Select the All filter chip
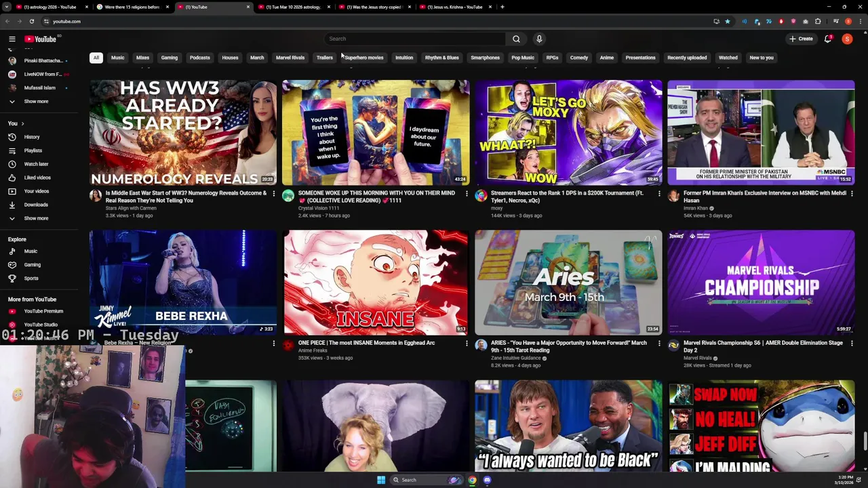This screenshot has width=868, height=488. 96,58
